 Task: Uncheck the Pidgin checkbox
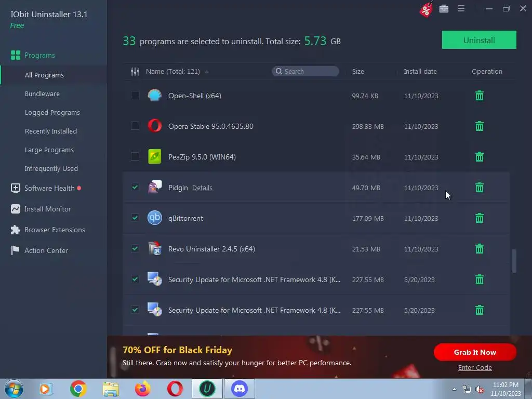pos(135,187)
